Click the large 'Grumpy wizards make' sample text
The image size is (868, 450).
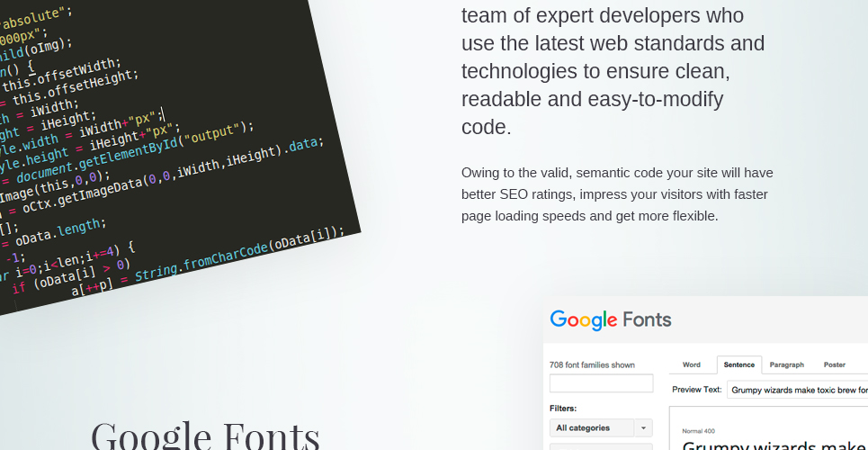tap(775, 445)
